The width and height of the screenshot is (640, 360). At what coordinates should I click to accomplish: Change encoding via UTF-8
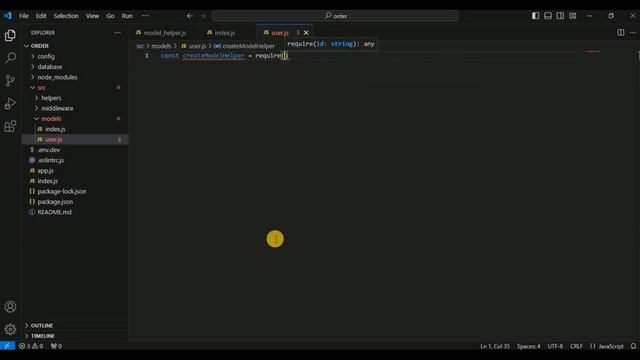[x=555, y=346]
